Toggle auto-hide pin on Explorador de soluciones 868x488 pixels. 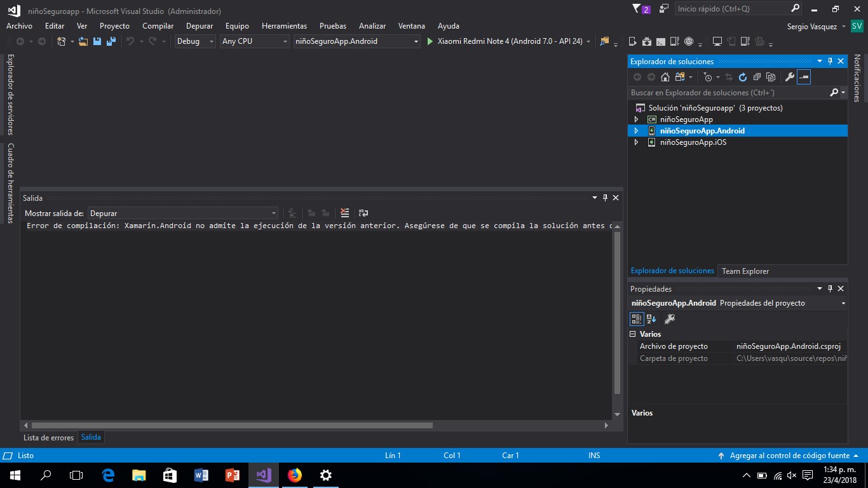point(830,61)
